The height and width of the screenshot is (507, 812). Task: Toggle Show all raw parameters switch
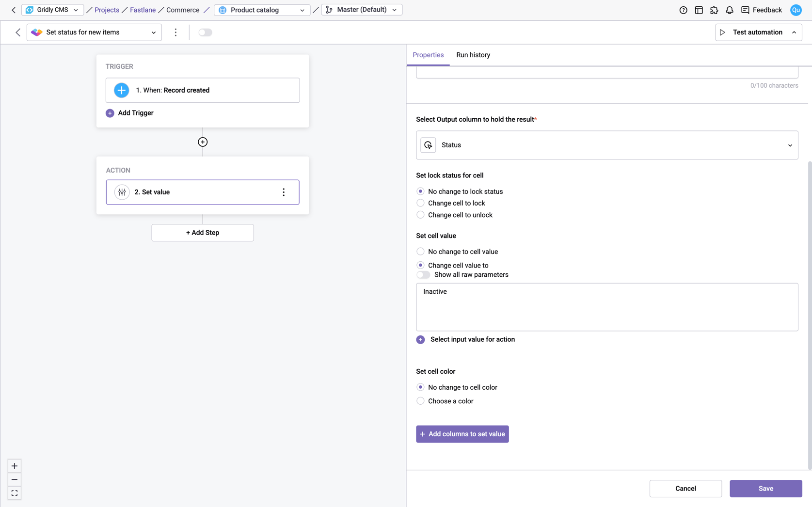tap(423, 275)
